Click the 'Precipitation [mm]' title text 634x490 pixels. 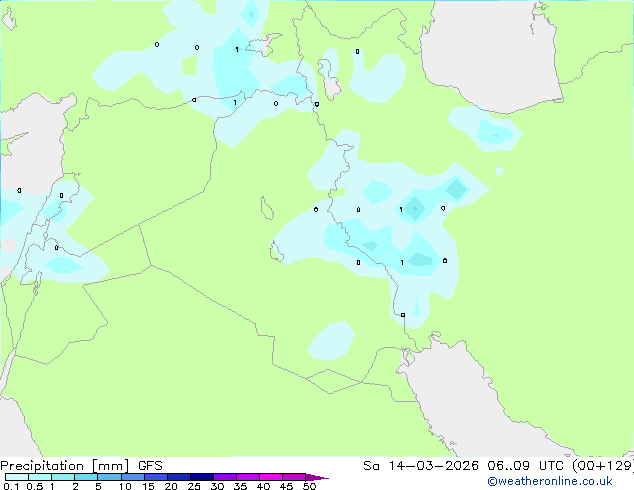(x=65, y=466)
